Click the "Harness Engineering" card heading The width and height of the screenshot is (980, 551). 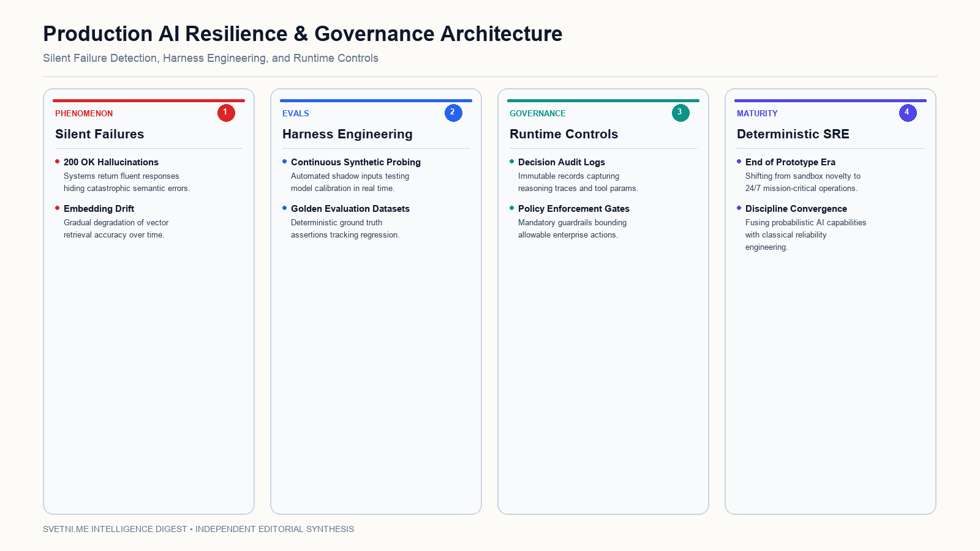point(347,134)
